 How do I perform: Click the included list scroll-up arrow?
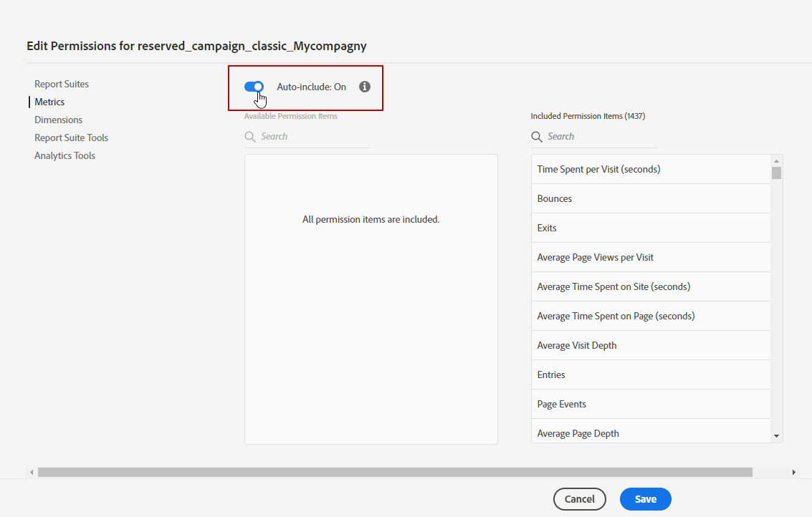tap(776, 161)
